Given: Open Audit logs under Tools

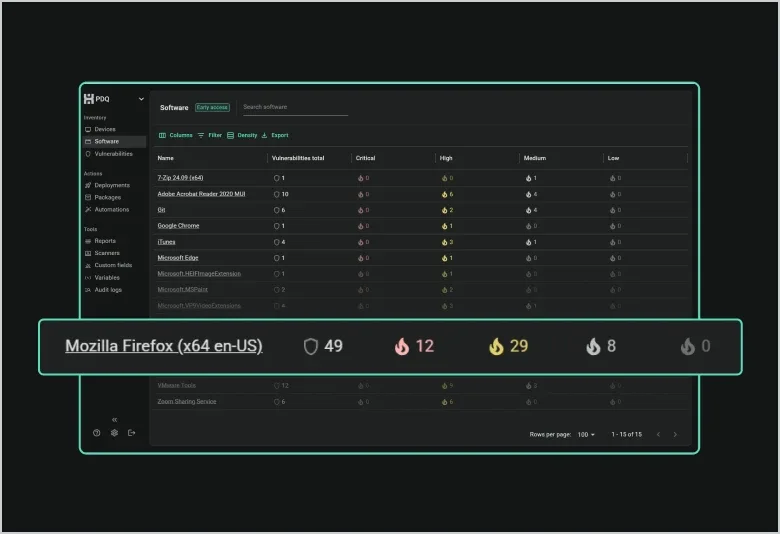Looking at the screenshot, I should coord(108,290).
